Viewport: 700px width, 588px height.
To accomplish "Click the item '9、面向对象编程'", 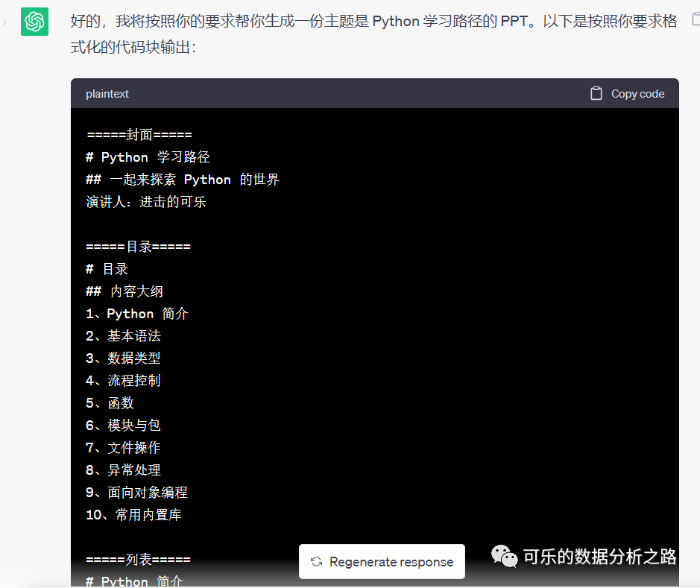I will (136, 492).
